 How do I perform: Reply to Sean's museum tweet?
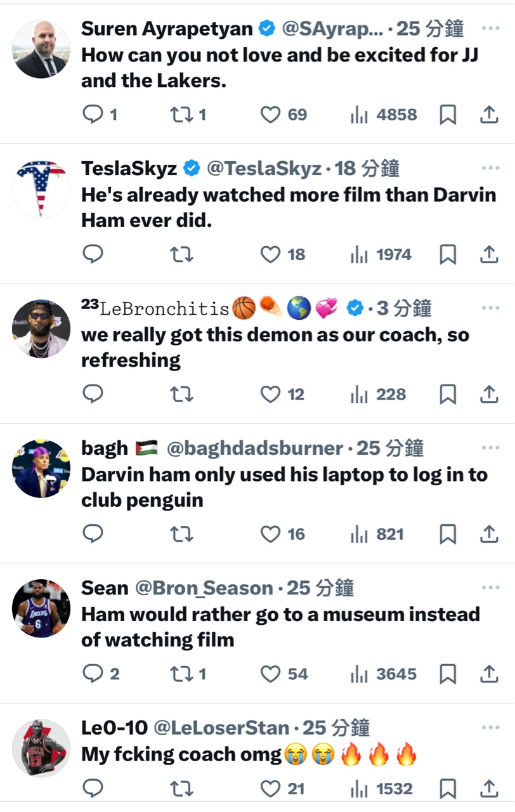tap(93, 674)
